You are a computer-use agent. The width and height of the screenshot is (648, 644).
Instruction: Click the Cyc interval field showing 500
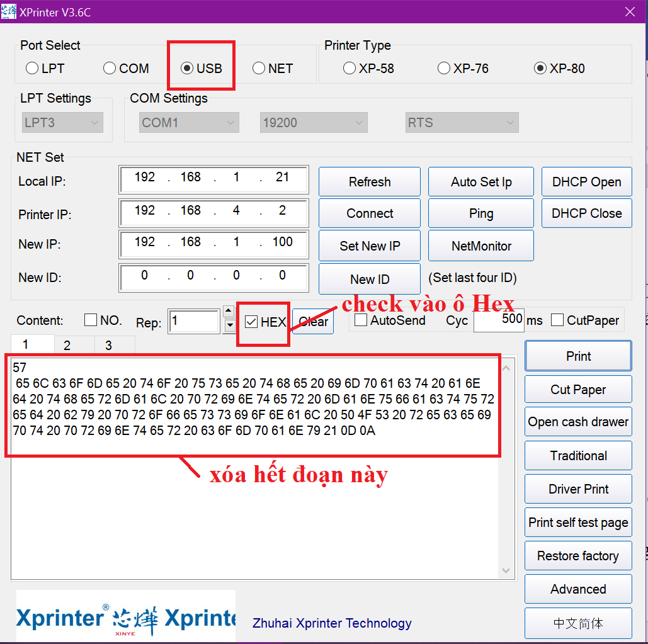click(x=499, y=320)
